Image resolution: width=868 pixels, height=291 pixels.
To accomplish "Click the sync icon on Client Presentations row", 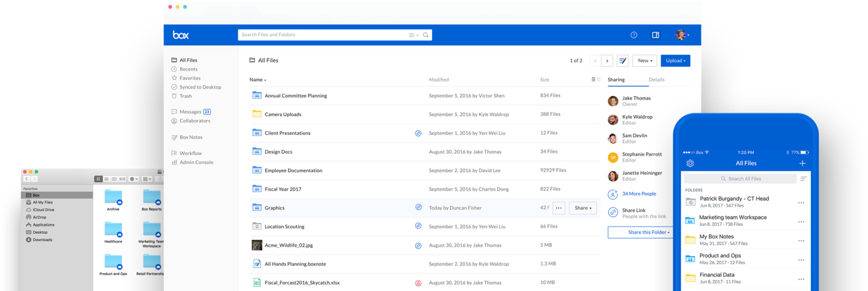I will 418,133.
